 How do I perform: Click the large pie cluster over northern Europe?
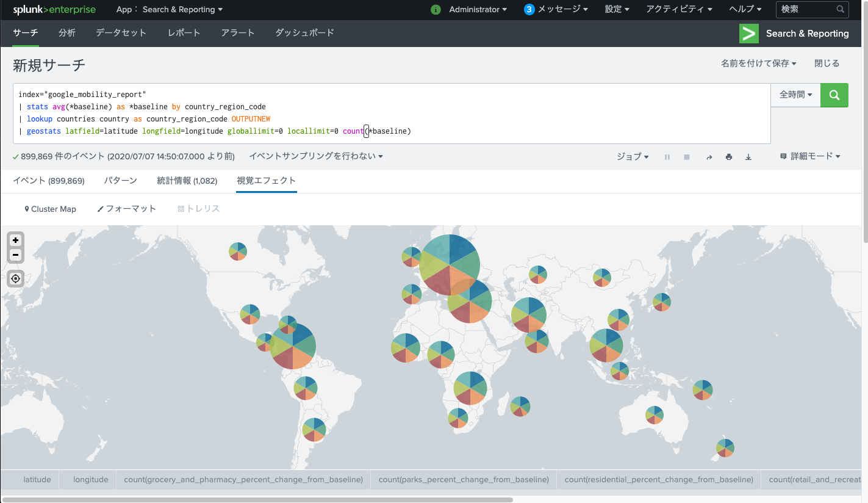450,265
